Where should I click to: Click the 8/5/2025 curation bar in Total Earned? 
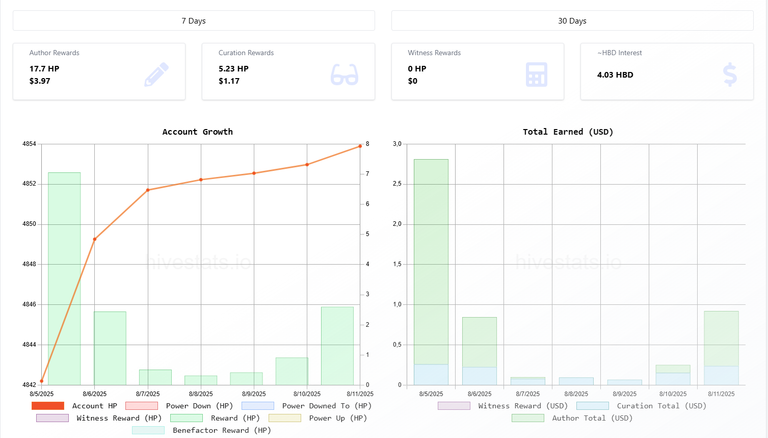[x=431, y=374]
